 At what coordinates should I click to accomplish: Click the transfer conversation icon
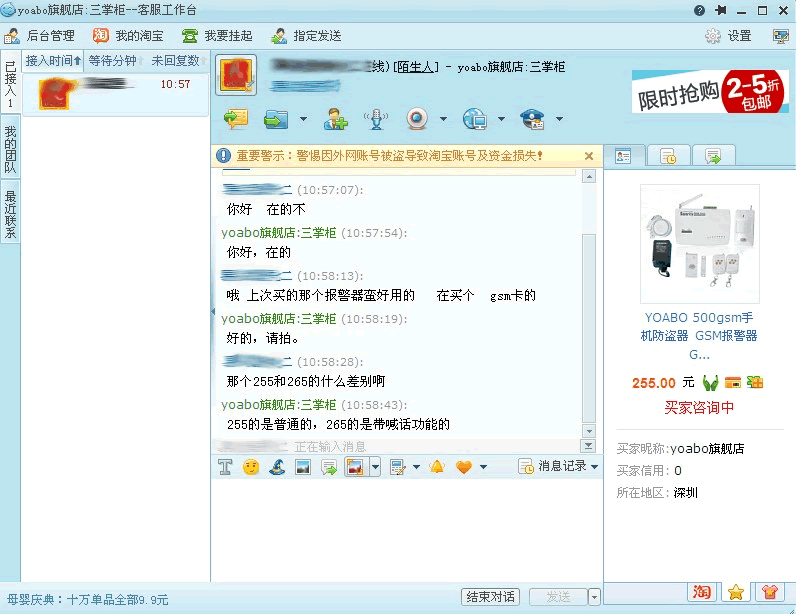coord(235,119)
